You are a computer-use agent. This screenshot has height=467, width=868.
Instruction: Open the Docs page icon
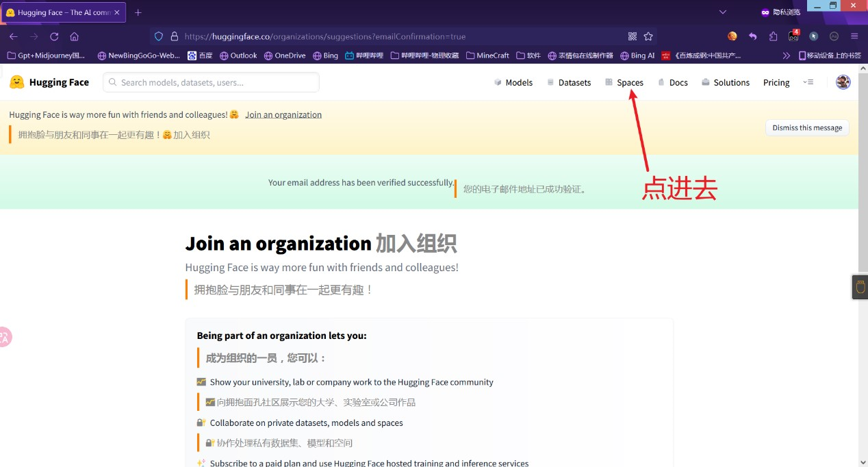pos(661,82)
